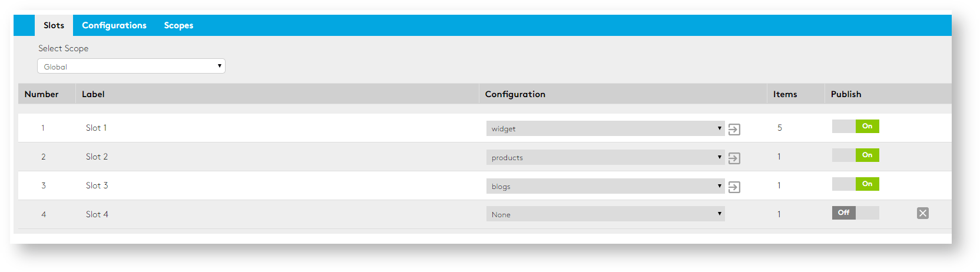Open the Select Scope Global dropdown
The image size is (980, 272).
click(131, 67)
